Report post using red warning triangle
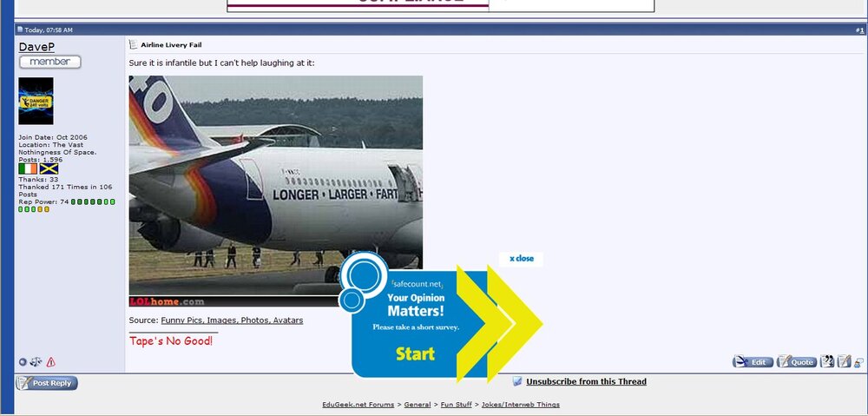Image resolution: width=868 pixels, height=416 pixels. click(x=51, y=361)
